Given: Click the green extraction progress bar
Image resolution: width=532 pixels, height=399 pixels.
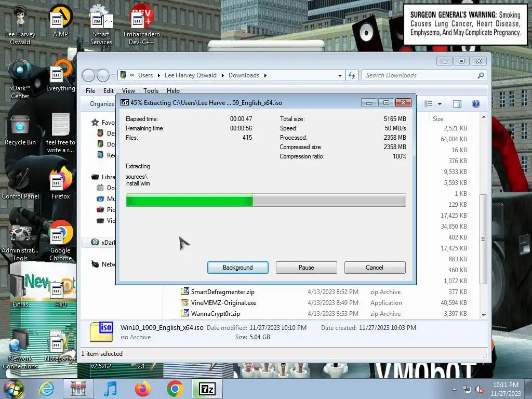Looking at the screenshot, I should (265, 200).
